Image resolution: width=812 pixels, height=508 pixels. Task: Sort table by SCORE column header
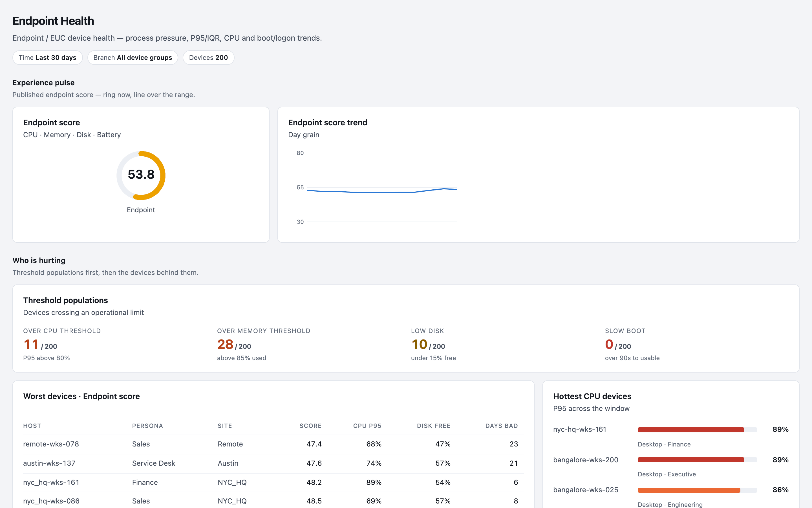(x=310, y=426)
